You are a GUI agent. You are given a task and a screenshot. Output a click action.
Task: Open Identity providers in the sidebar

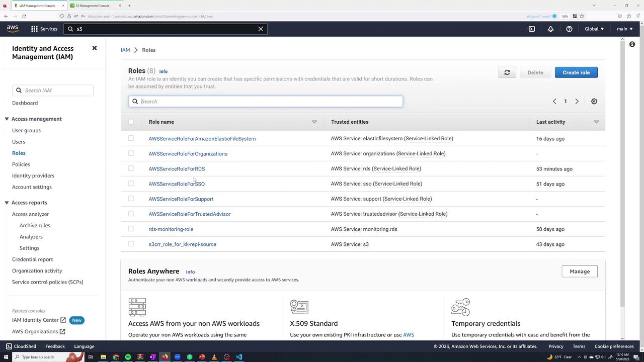(x=33, y=175)
